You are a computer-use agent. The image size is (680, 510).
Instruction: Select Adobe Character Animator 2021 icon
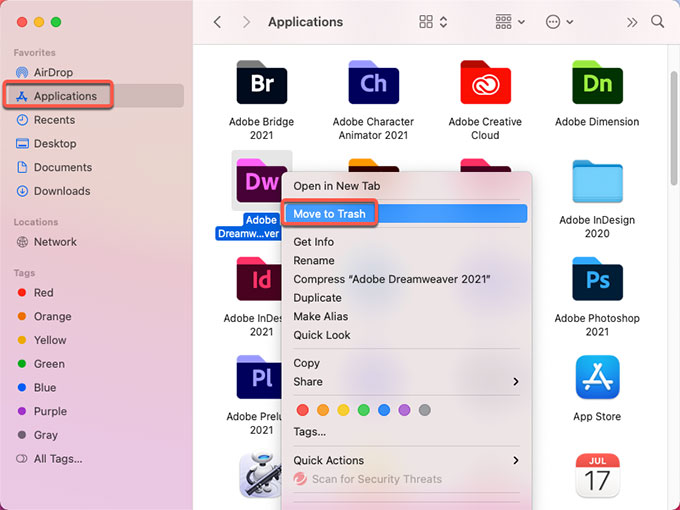point(373,82)
